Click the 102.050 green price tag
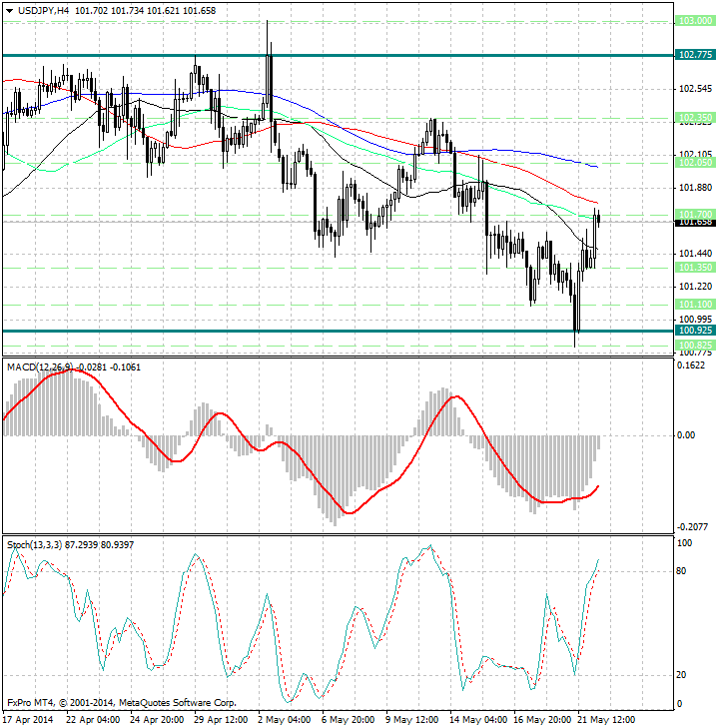The image size is (716, 728). (x=693, y=161)
